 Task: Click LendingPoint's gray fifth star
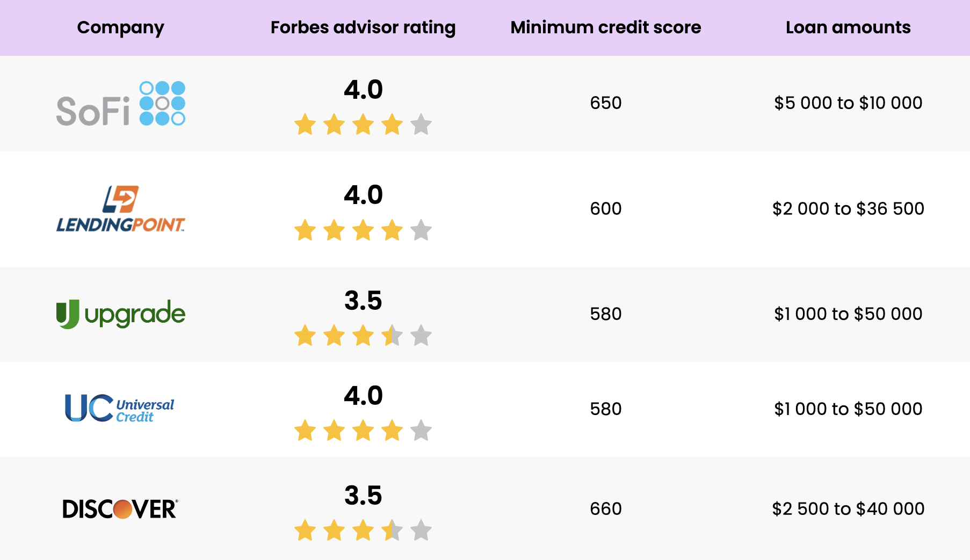point(421,230)
